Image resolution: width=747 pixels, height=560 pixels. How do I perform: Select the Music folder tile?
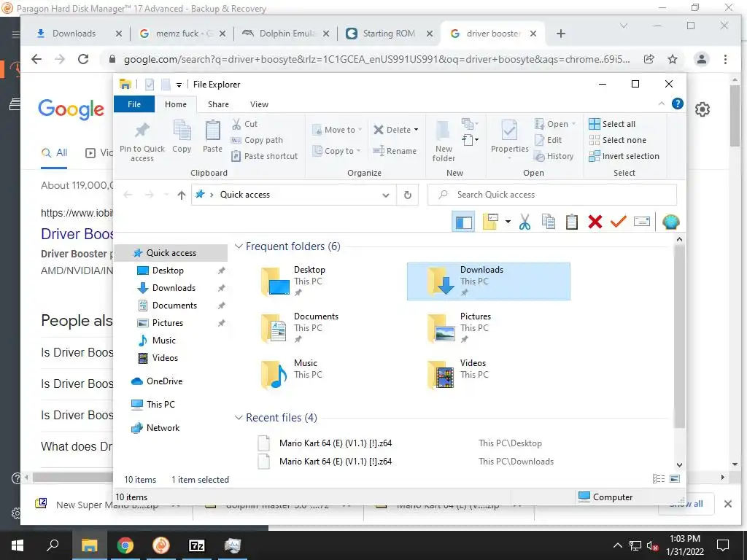click(x=322, y=375)
